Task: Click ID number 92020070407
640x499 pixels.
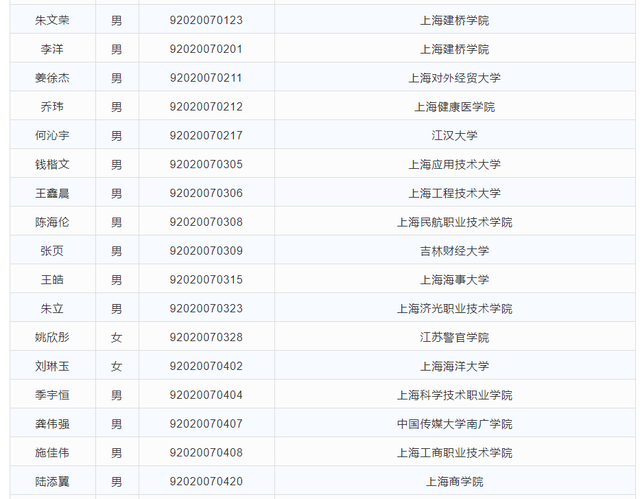Action: click(x=206, y=424)
